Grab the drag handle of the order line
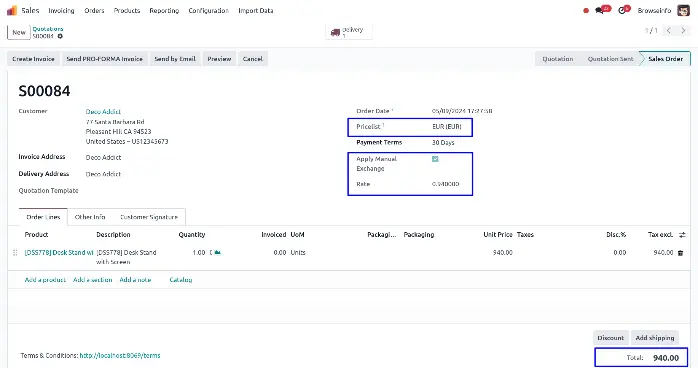The height and width of the screenshot is (368, 698). coord(15,252)
